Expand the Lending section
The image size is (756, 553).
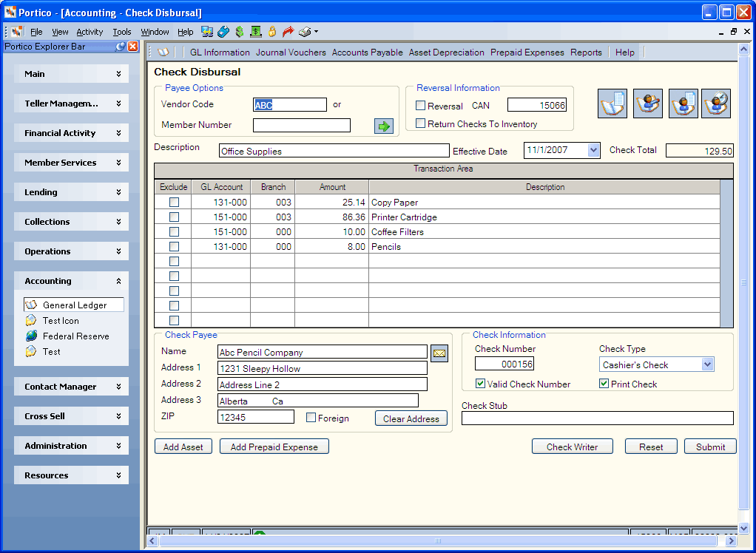(71, 192)
